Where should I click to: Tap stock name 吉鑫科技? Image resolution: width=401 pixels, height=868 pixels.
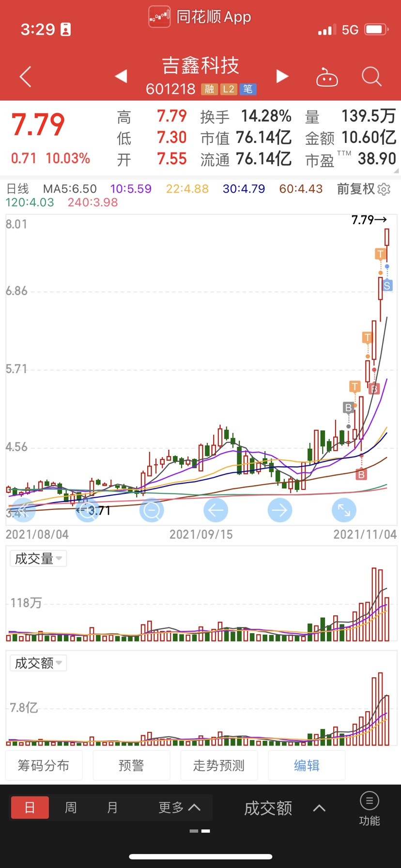200,65
